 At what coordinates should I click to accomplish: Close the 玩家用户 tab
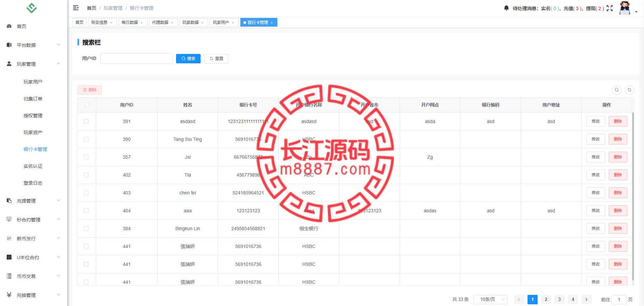point(233,23)
